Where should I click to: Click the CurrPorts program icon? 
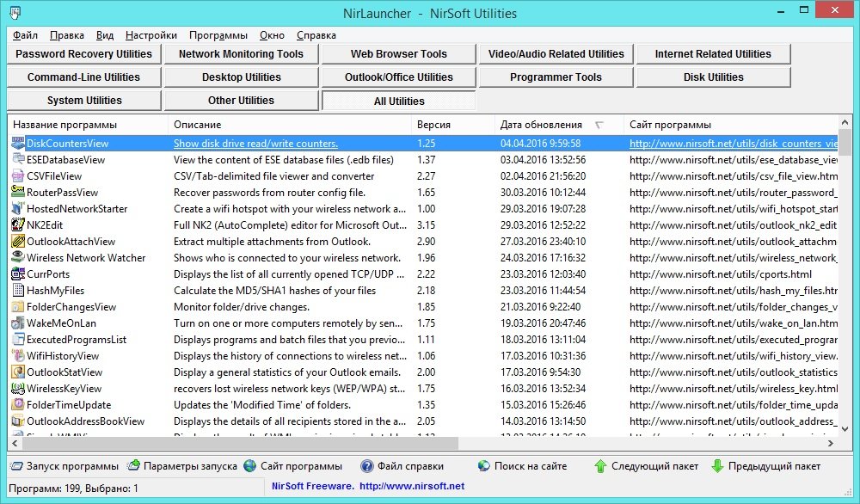[x=18, y=274]
